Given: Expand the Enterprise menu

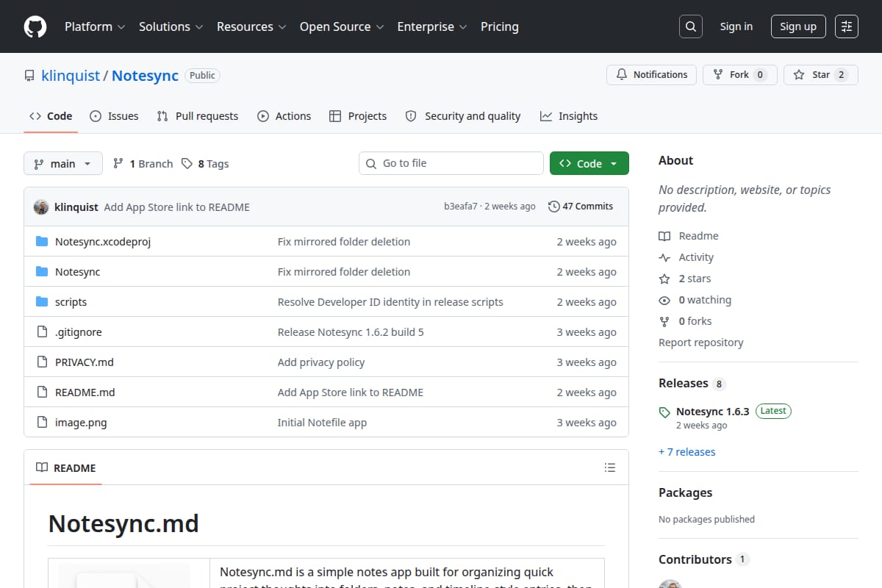Looking at the screenshot, I should point(432,26).
